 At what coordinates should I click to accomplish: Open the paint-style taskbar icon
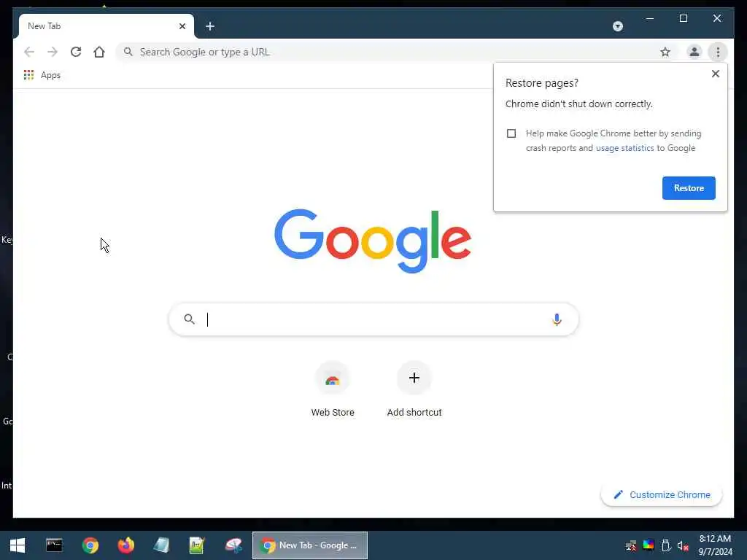tap(233, 545)
